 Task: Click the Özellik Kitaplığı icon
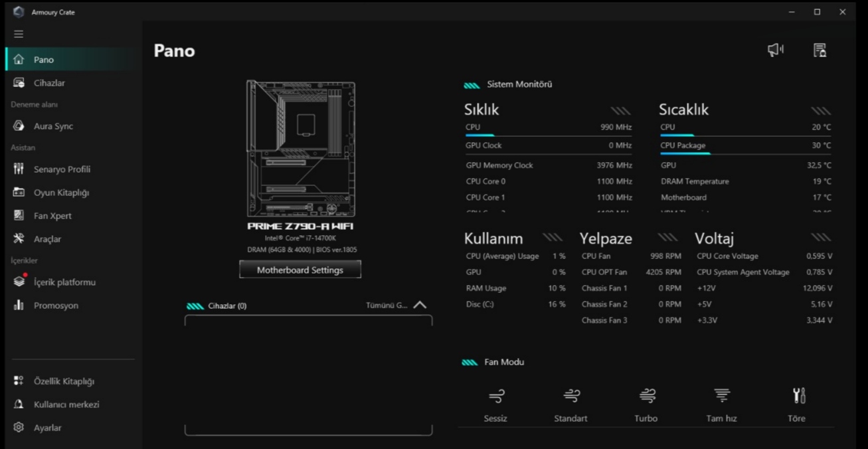(19, 381)
